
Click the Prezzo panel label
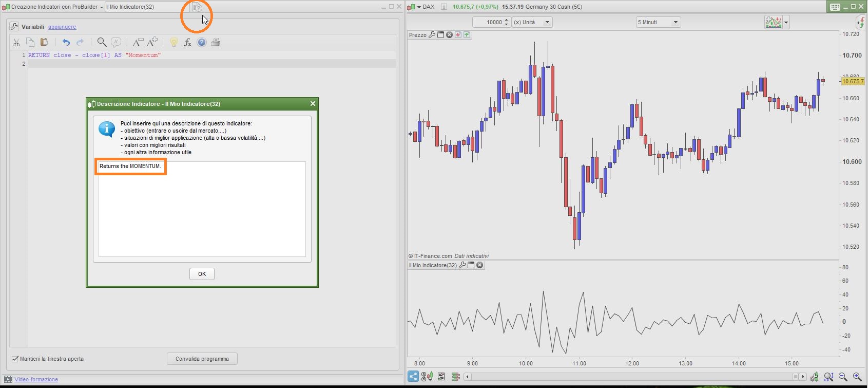click(418, 35)
